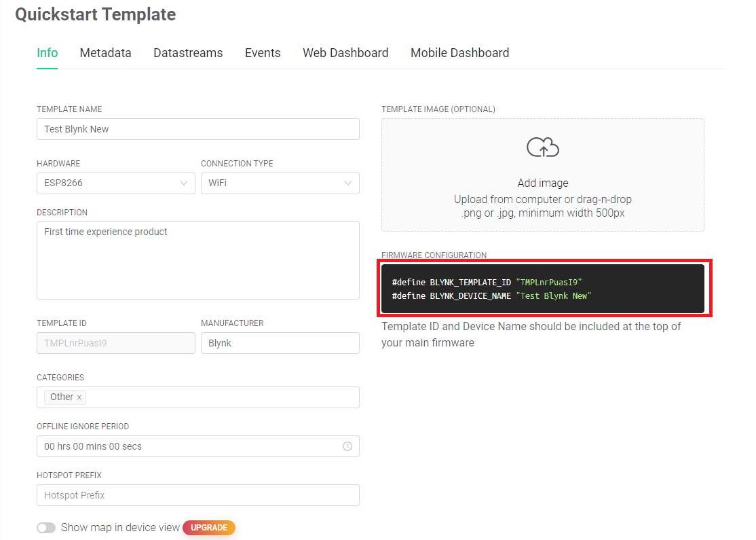Click the BLYNK_DEVICE_NAME code line
The width and height of the screenshot is (756, 540).
pyautogui.click(x=492, y=296)
